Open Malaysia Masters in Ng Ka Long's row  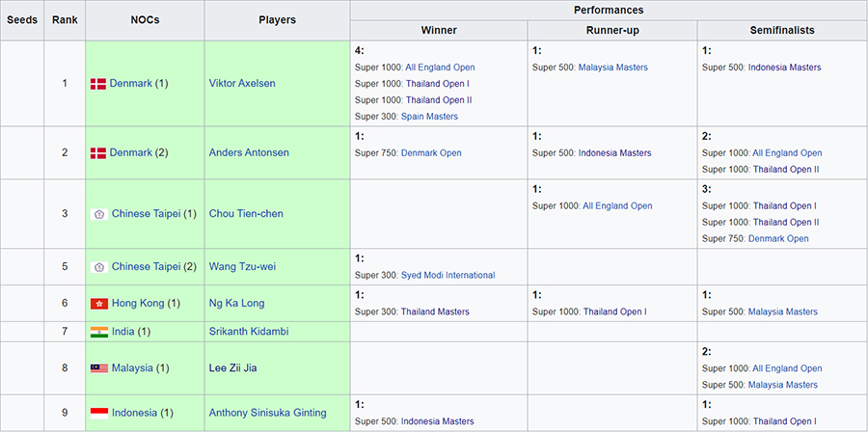(x=783, y=312)
